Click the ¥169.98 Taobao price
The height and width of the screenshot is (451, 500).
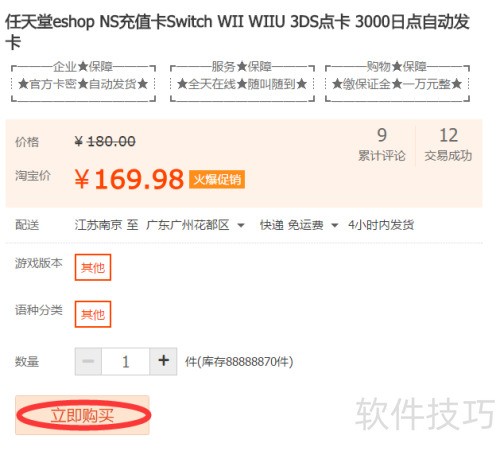point(129,179)
